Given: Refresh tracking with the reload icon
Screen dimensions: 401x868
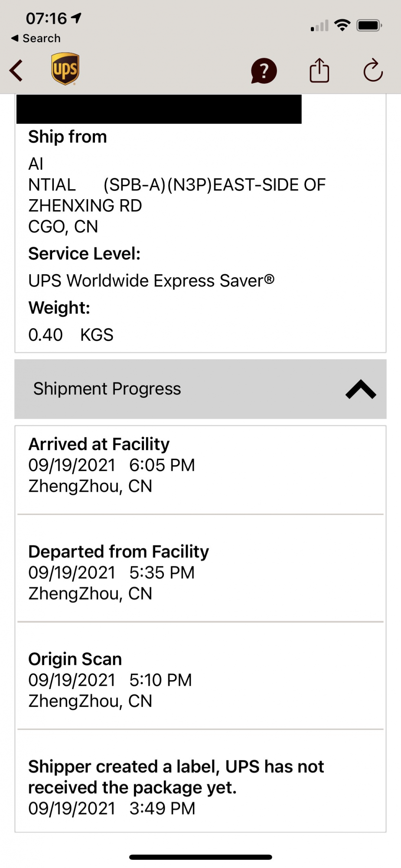Looking at the screenshot, I should click(x=373, y=70).
